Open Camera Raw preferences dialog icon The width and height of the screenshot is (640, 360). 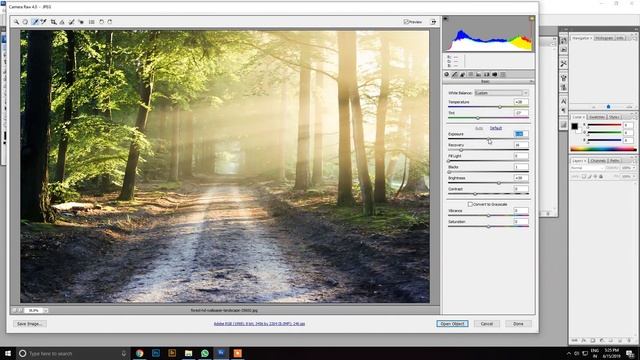click(91, 22)
